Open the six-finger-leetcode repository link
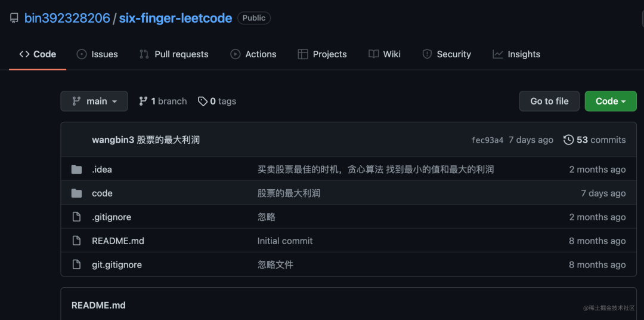The image size is (644, 320). [x=175, y=18]
